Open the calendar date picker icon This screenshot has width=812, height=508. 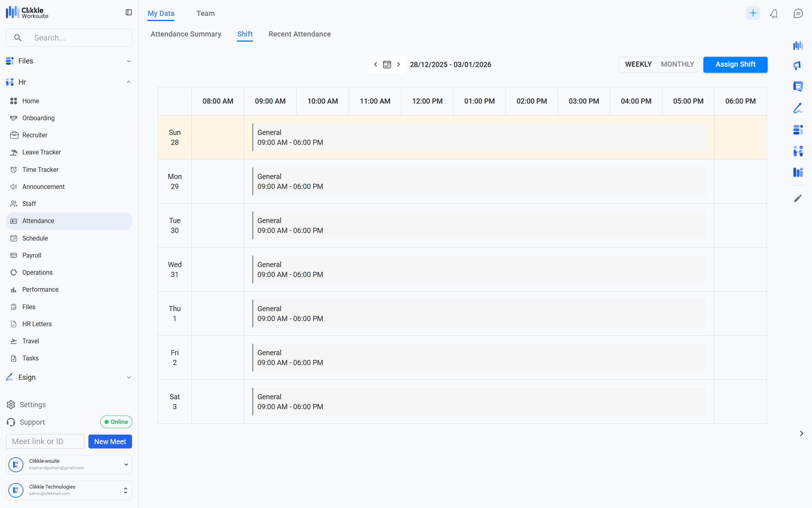(x=387, y=65)
